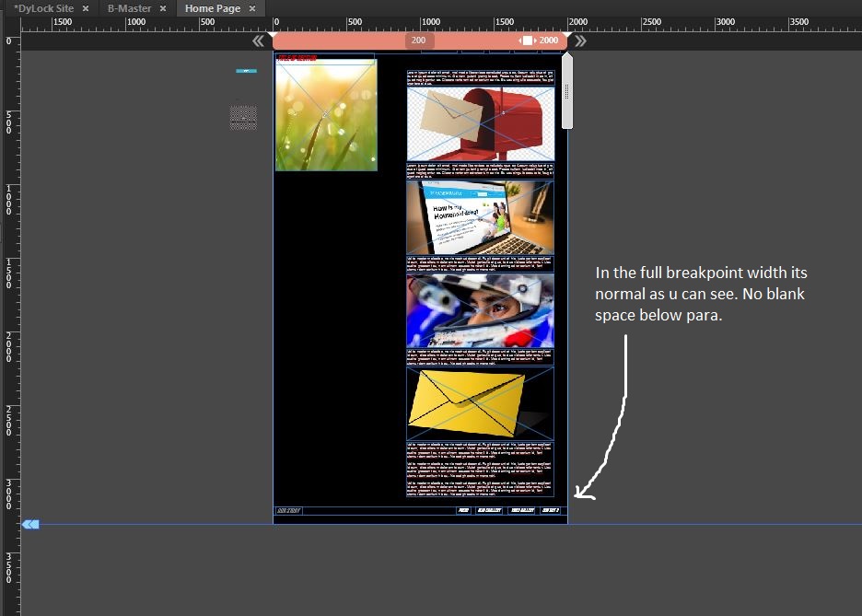Select the teal rectangle element in the pasteboard
The image size is (862, 616).
(x=245, y=71)
